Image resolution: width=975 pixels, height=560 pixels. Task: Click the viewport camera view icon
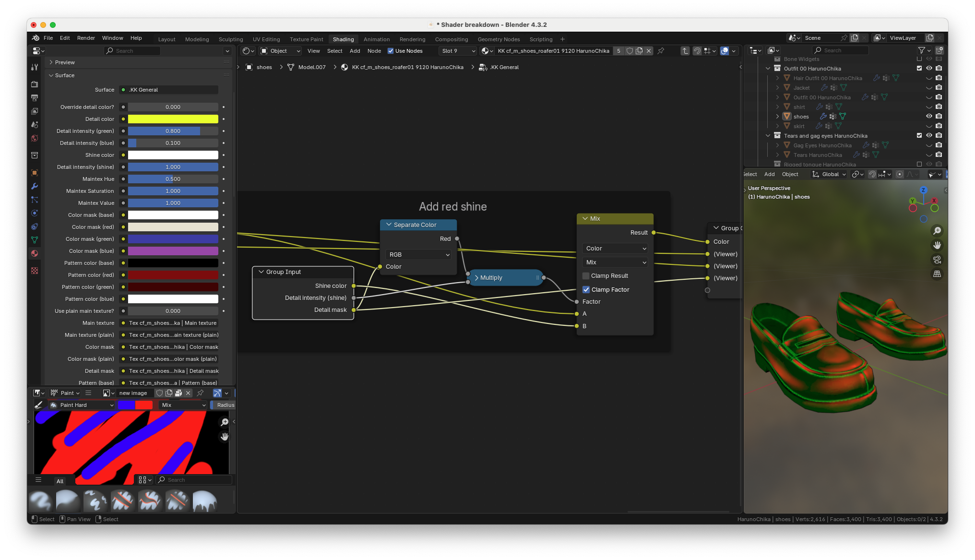[x=937, y=260]
